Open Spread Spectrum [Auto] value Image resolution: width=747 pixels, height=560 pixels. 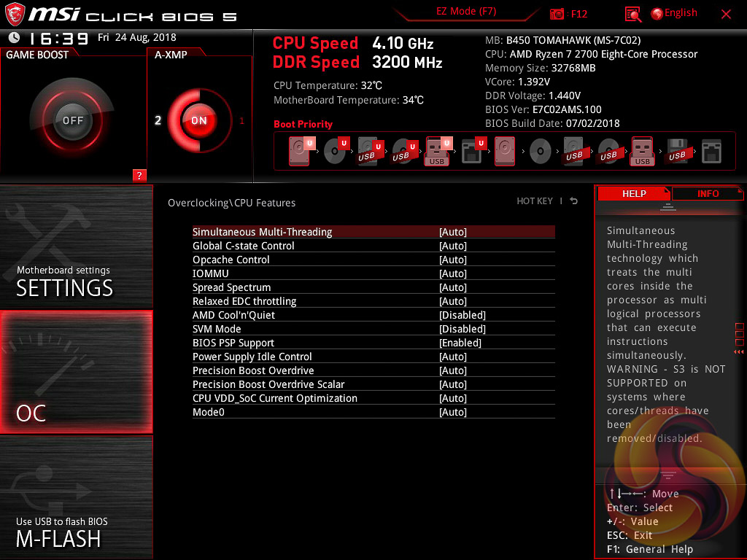coord(452,287)
